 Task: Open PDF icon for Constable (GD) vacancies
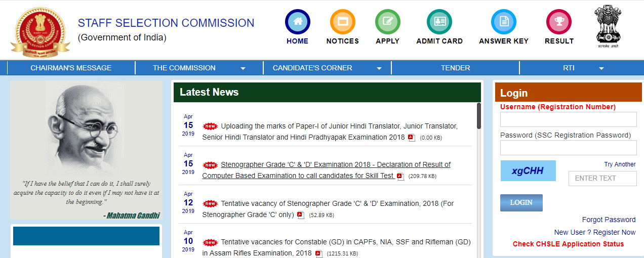pyautogui.click(x=318, y=253)
